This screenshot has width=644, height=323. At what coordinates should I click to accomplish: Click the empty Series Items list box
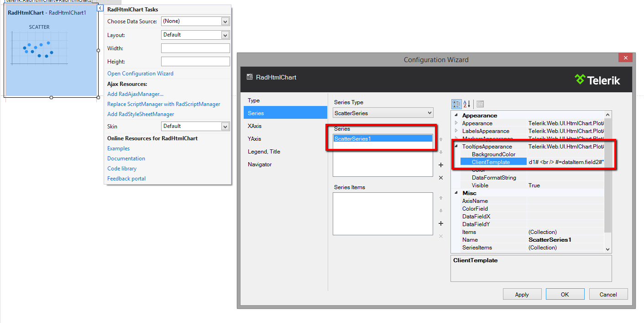click(383, 214)
